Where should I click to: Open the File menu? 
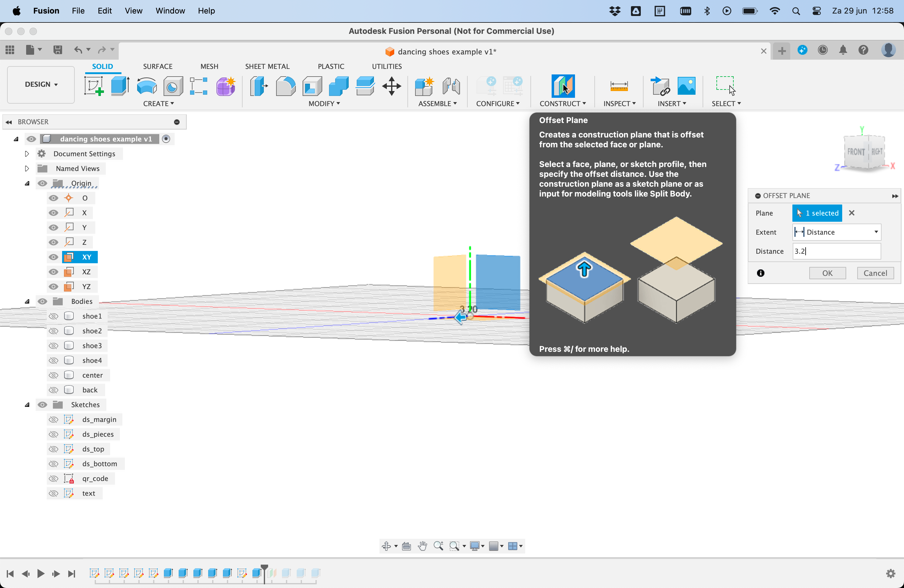click(78, 11)
